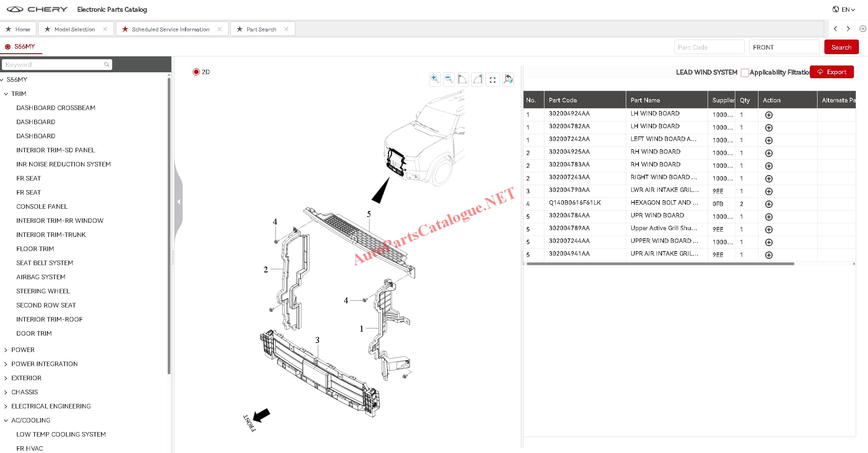868x453 pixels.
Task: Collapse the S56MY tree root
Action: (2, 80)
